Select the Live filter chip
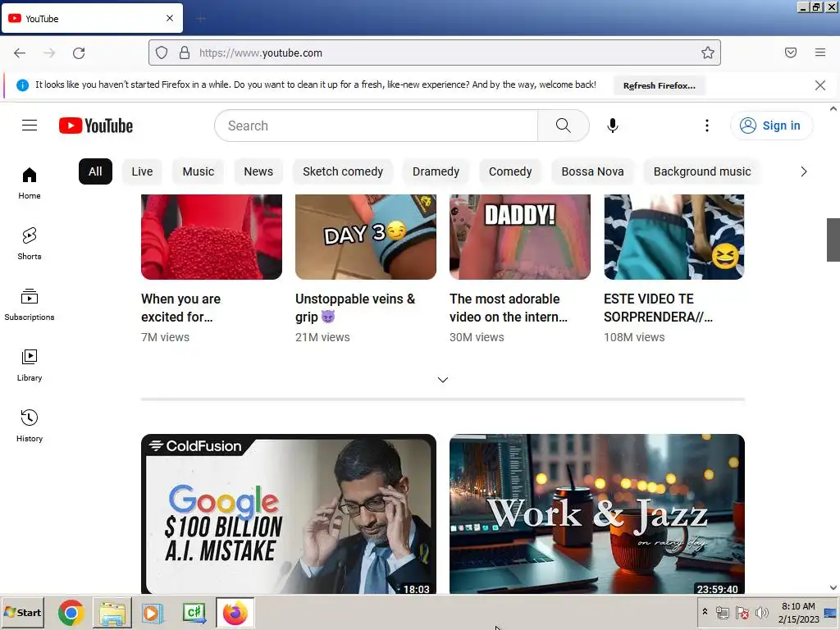 [x=142, y=171]
